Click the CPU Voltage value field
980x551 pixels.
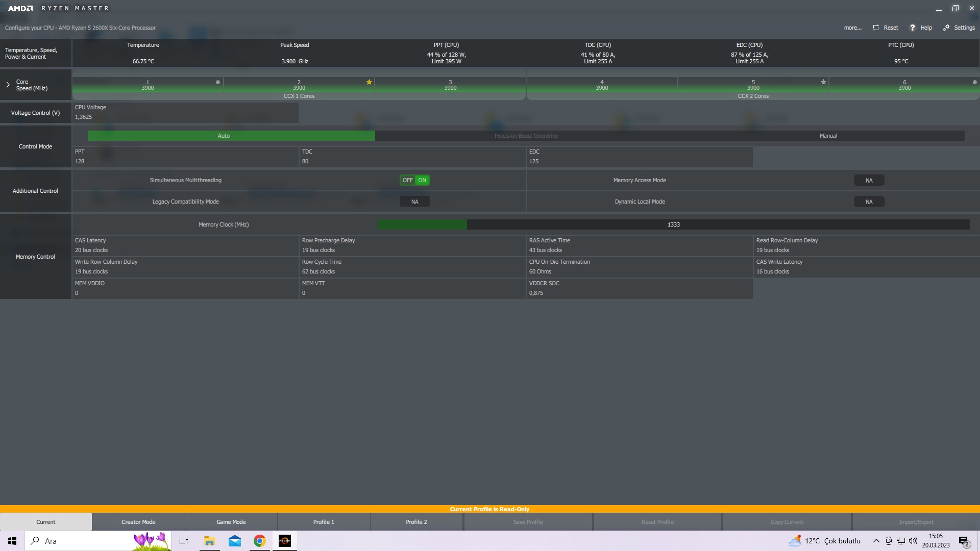coord(84,117)
